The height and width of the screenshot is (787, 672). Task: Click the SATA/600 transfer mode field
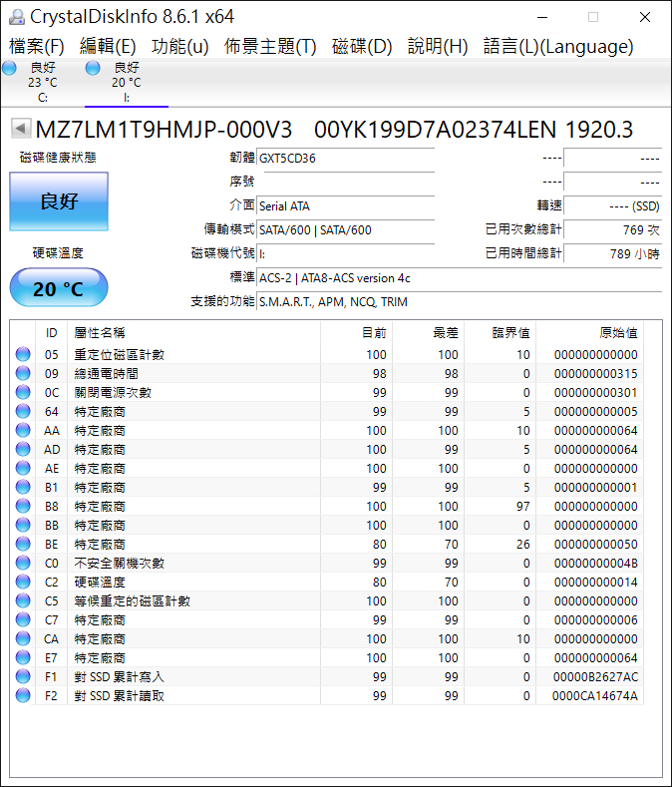coord(345,229)
